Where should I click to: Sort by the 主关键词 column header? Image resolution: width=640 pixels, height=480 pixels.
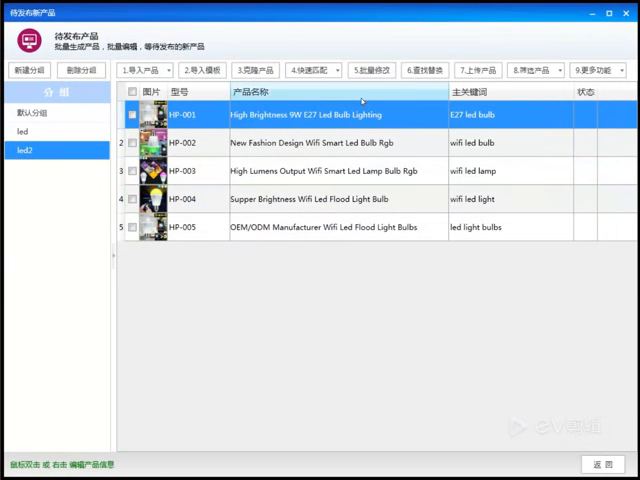pyautogui.click(x=511, y=92)
